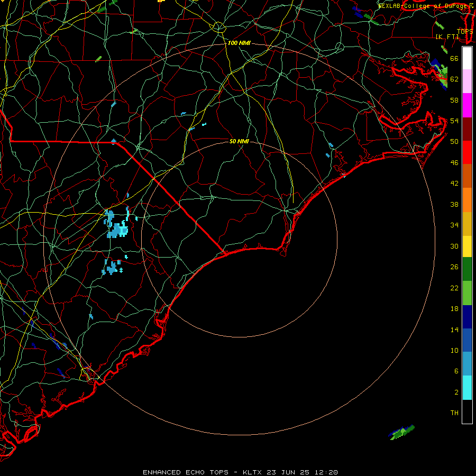
Task: Click the legend value "58"
Action: coord(454,100)
